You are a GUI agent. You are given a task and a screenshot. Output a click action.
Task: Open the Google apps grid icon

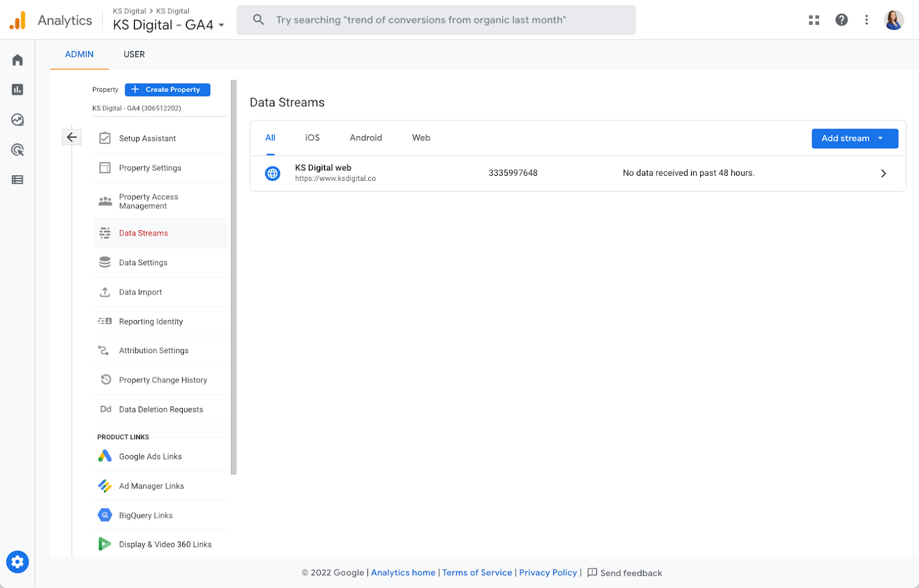tap(814, 20)
